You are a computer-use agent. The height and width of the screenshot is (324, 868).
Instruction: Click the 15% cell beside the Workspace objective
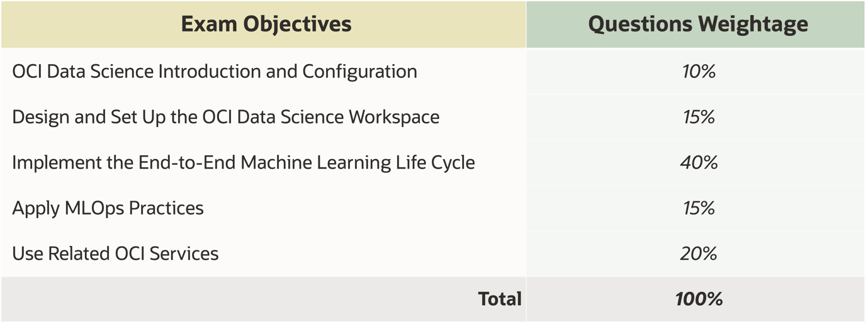tap(698, 117)
